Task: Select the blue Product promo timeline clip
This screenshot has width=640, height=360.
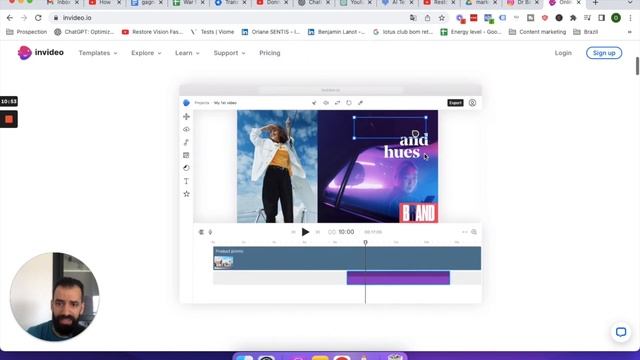Action: [x=347, y=258]
